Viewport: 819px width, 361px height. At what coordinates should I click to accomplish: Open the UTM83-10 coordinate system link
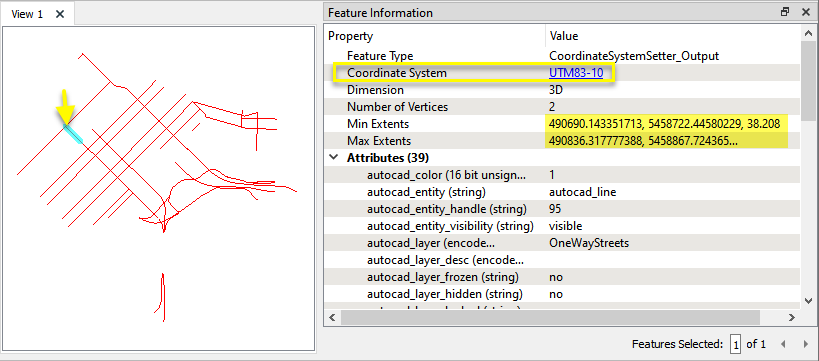(x=576, y=73)
